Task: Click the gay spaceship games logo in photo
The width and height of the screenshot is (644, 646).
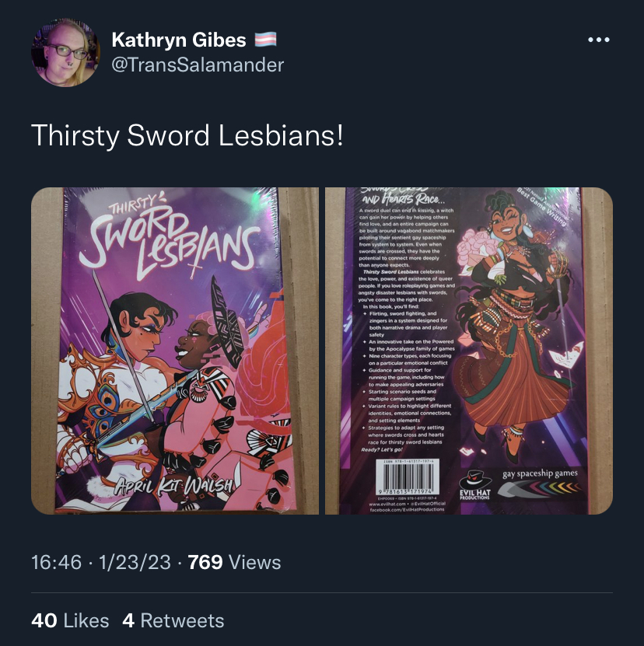Action: point(540,473)
